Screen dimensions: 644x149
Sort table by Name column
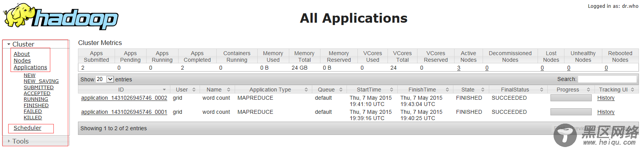(x=218, y=90)
